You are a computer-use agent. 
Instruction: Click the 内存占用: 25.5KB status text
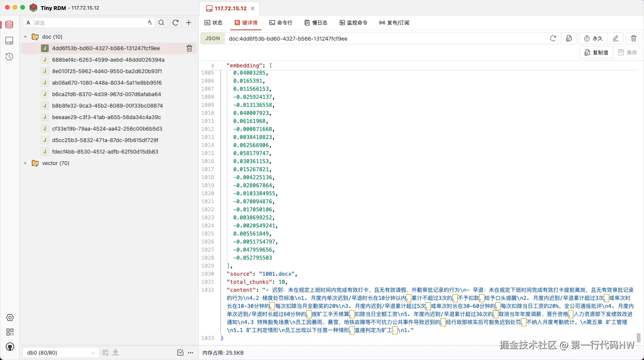(223, 353)
